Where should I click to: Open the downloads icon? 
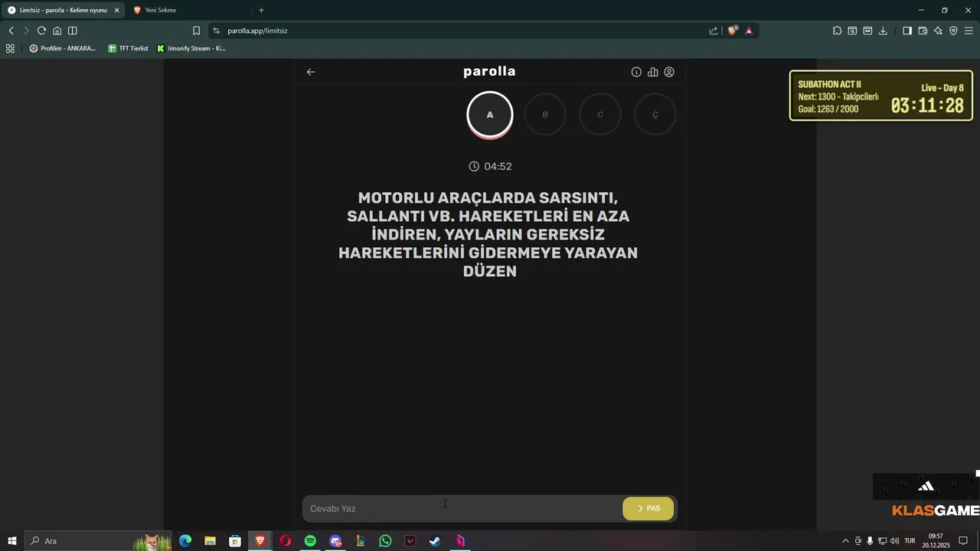(883, 31)
